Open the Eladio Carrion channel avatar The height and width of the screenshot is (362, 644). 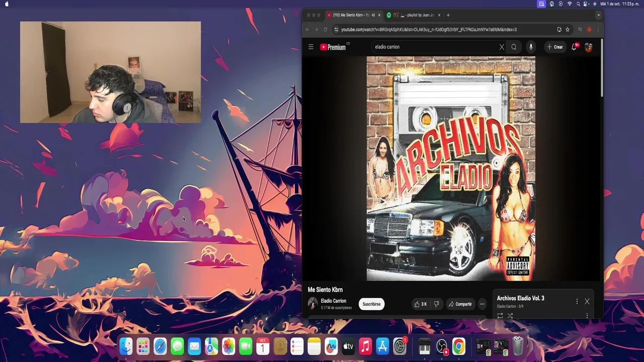312,304
